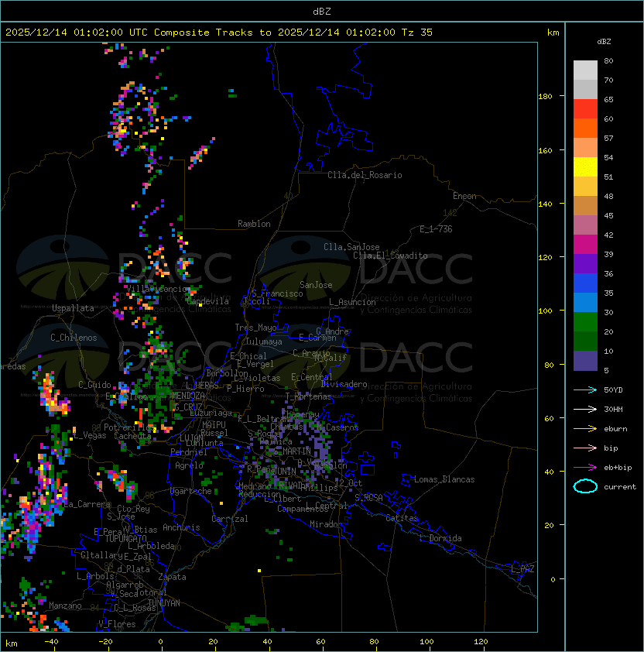The width and height of the screenshot is (644, 652).
Task: Click the '30HM' legend label
Action: (x=613, y=409)
